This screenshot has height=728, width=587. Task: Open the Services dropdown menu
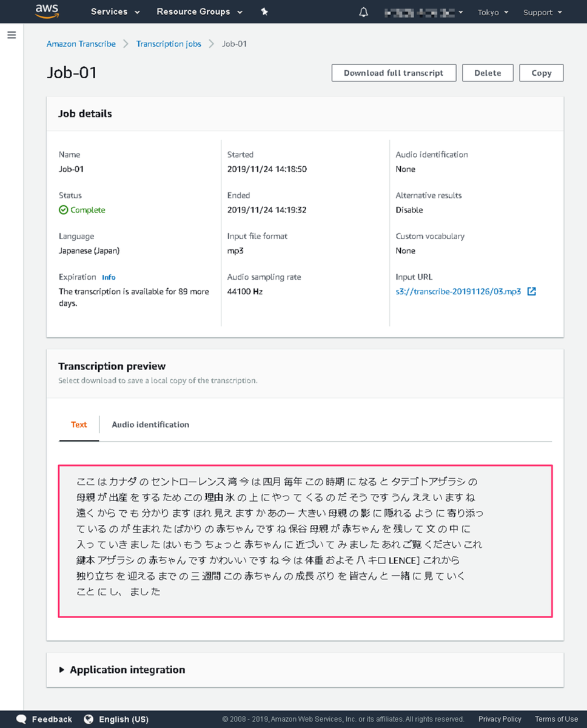115,12
